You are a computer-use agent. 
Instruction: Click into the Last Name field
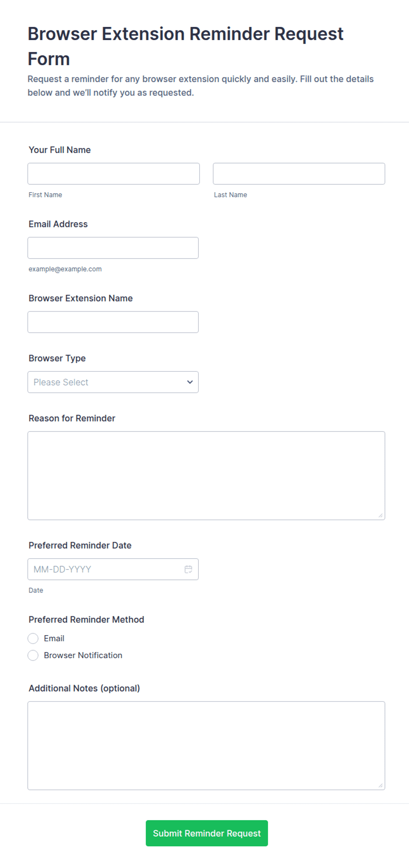click(x=299, y=174)
